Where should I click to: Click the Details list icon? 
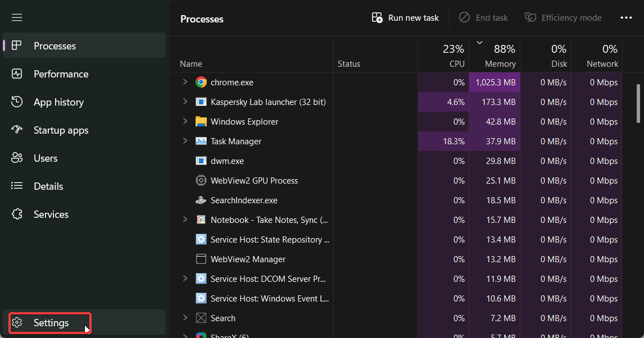pyautogui.click(x=17, y=186)
